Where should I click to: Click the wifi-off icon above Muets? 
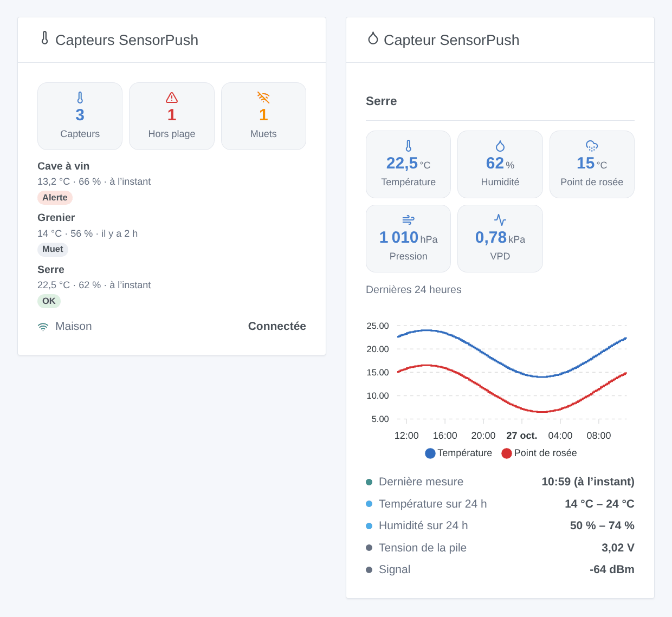tap(263, 98)
